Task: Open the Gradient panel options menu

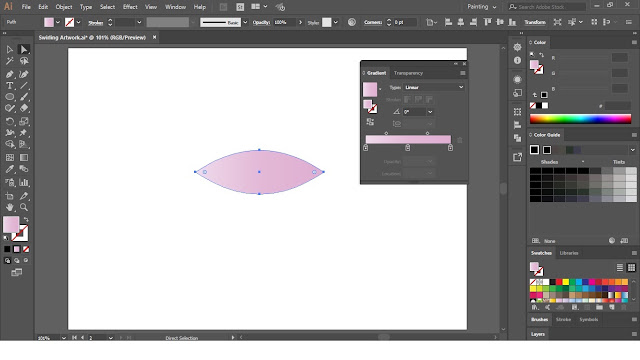Action: pos(462,73)
